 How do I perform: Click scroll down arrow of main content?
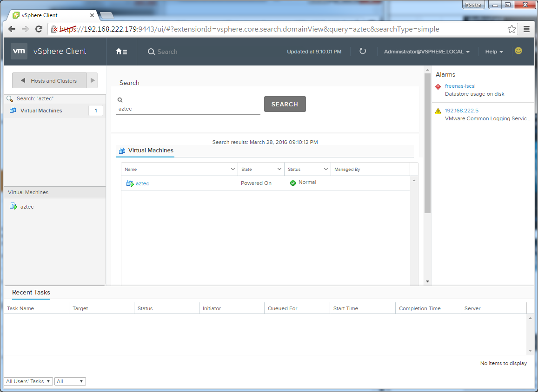point(427,281)
